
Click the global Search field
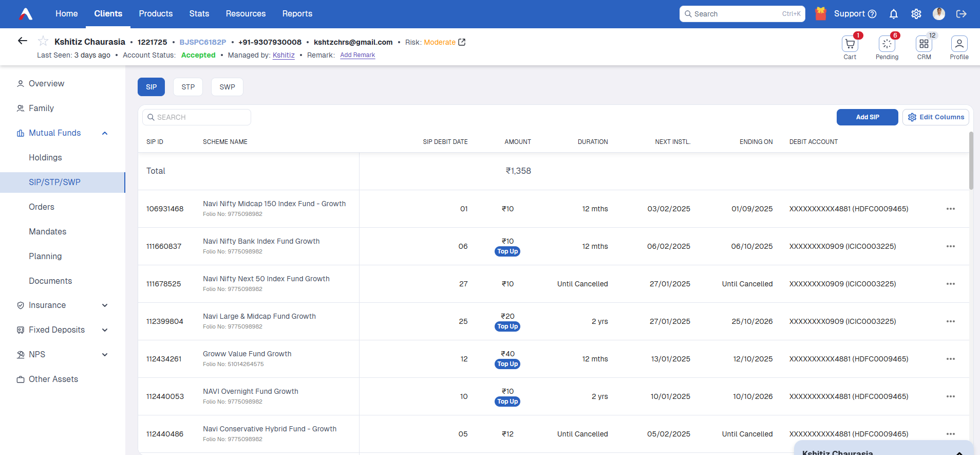[x=742, y=14]
